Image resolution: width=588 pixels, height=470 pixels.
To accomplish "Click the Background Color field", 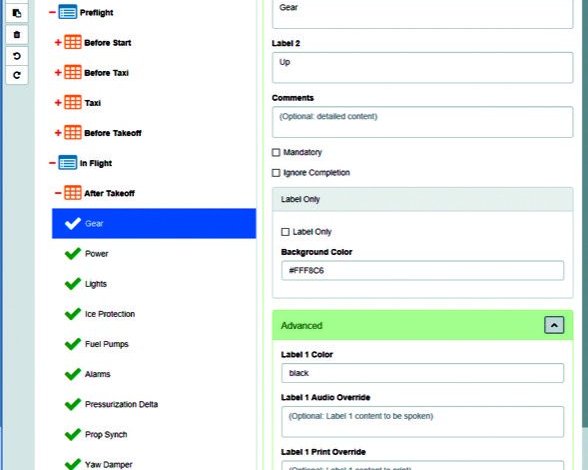I will click(x=423, y=270).
